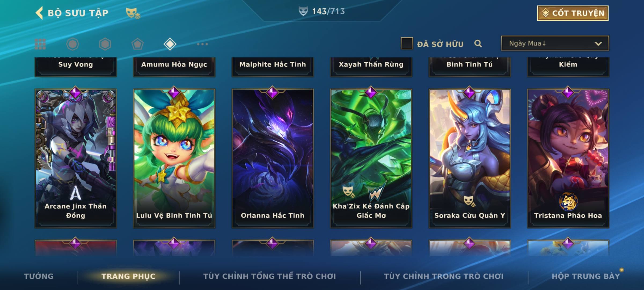
Task: Open skin search magnifier icon
Action: click(478, 44)
